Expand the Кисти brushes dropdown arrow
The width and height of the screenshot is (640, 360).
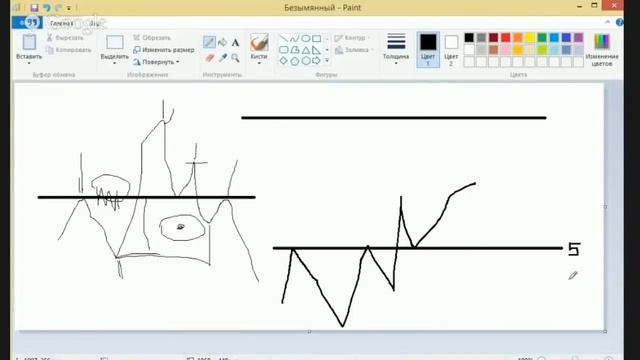(259, 63)
